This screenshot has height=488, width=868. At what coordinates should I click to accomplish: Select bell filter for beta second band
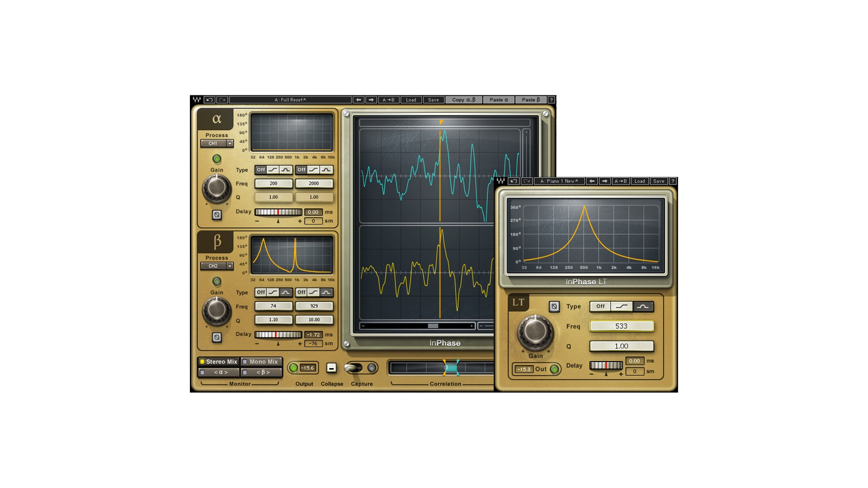pos(327,292)
